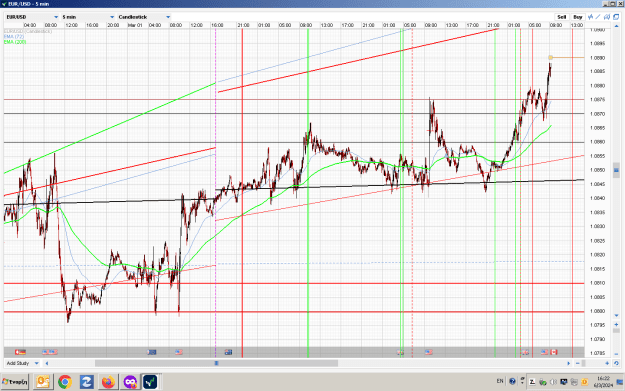Click the EN language indicator
The height and width of the screenshot is (391, 625).
(x=500, y=381)
